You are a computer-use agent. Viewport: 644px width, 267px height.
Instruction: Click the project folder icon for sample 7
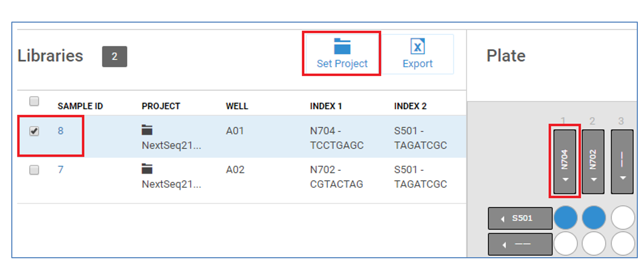click(x=147, y=169)
